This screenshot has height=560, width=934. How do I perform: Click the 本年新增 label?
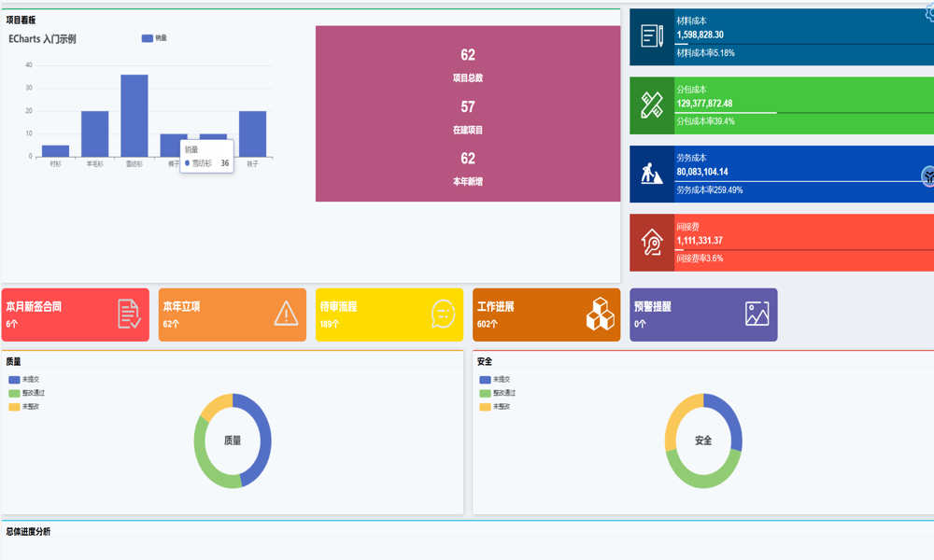(x=468, y=182)
